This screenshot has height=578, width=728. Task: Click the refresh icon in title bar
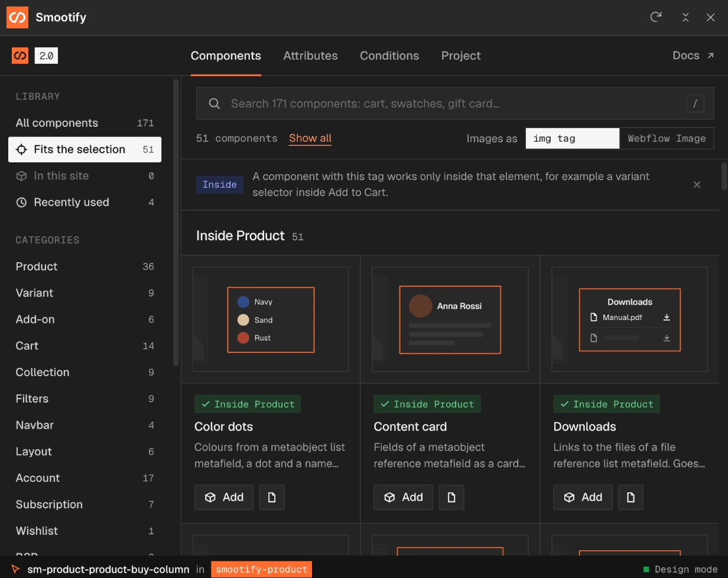tap(656, 17)
